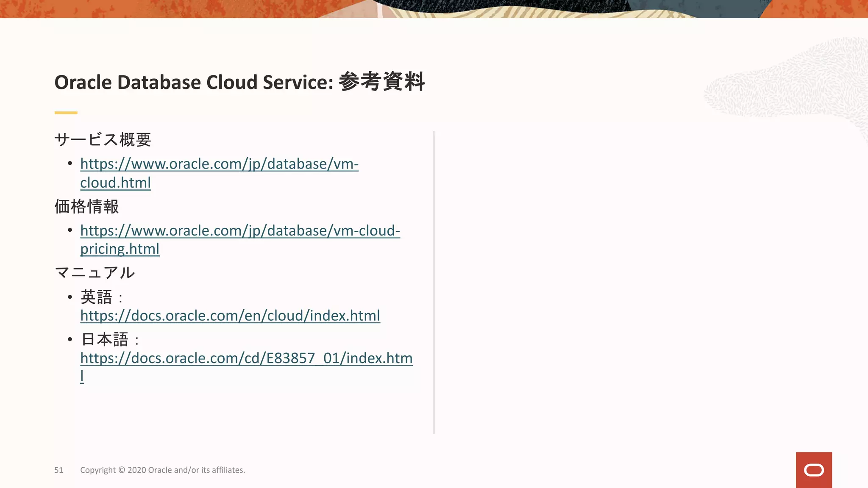
Task: Open the English docs.oracle.com/en/cloud manual link
Action: [230, 316]
